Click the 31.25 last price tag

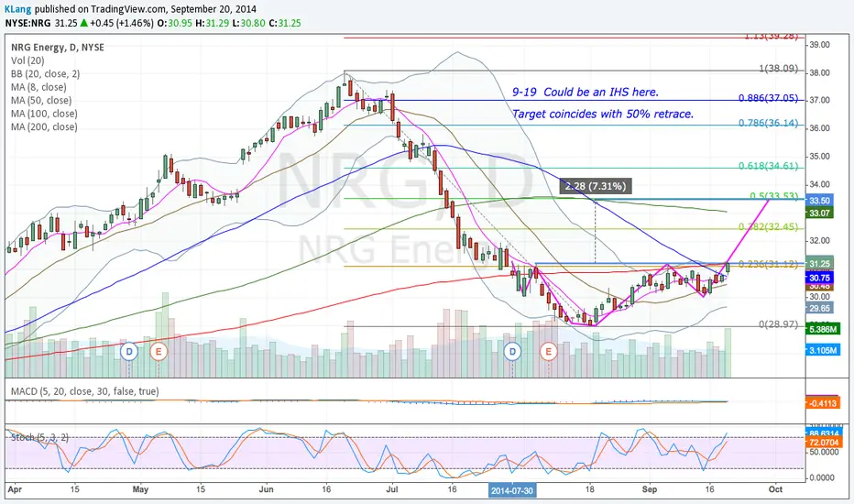(819, 264)
